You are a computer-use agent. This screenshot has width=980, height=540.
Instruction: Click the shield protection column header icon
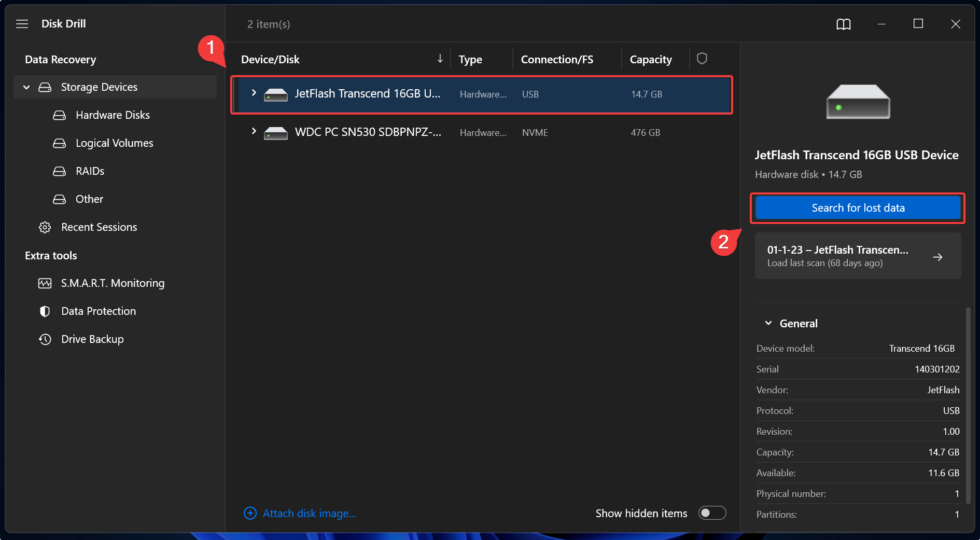coord(702,59)
